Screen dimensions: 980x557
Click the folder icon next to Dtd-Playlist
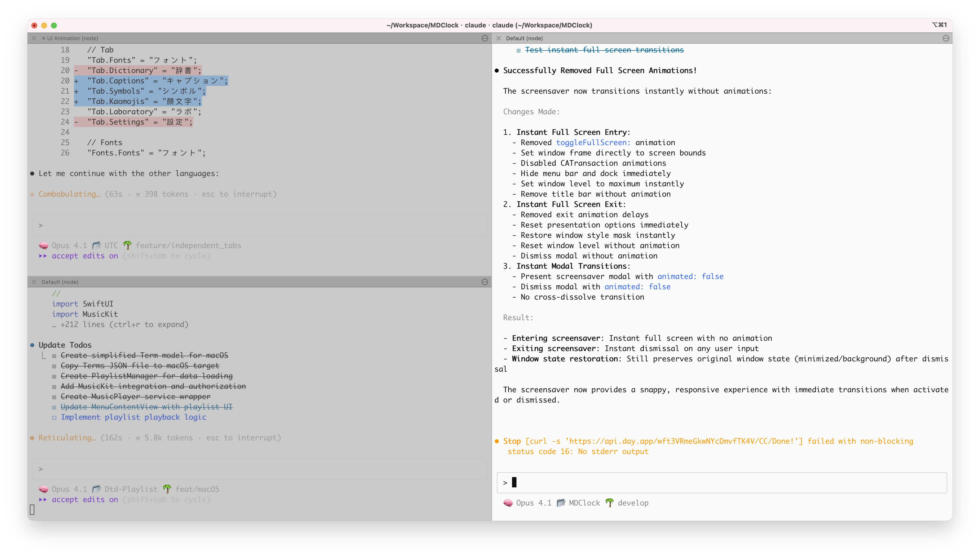point(96,489)
